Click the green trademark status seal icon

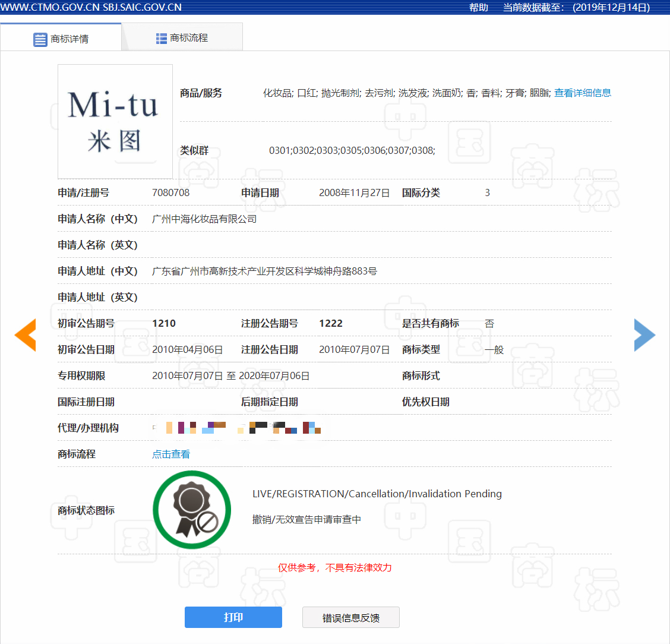coord(192,510)
